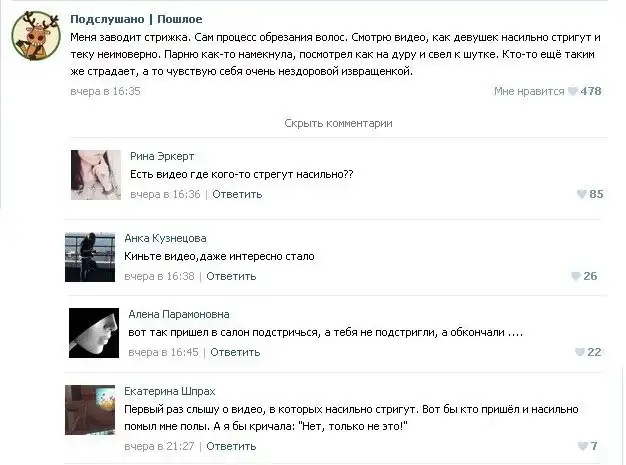Open Анка Кузнецова's profile picture
Viewport: 626px width, 465px height.
(x=90, y=257)
